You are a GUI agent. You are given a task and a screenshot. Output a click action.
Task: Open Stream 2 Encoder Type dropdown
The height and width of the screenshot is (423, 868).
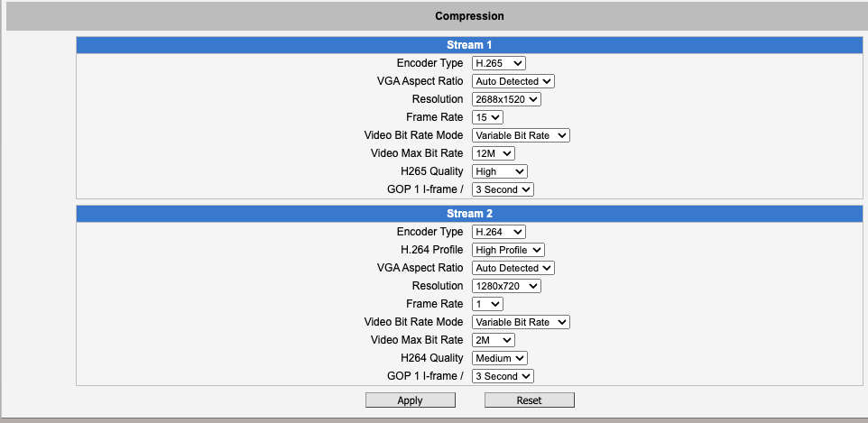point(498,232)
